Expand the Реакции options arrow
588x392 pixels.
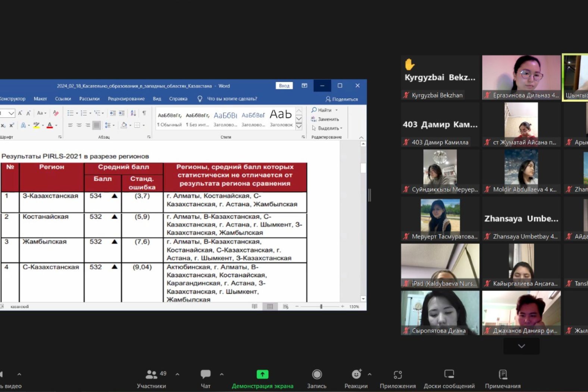(369, 374)
